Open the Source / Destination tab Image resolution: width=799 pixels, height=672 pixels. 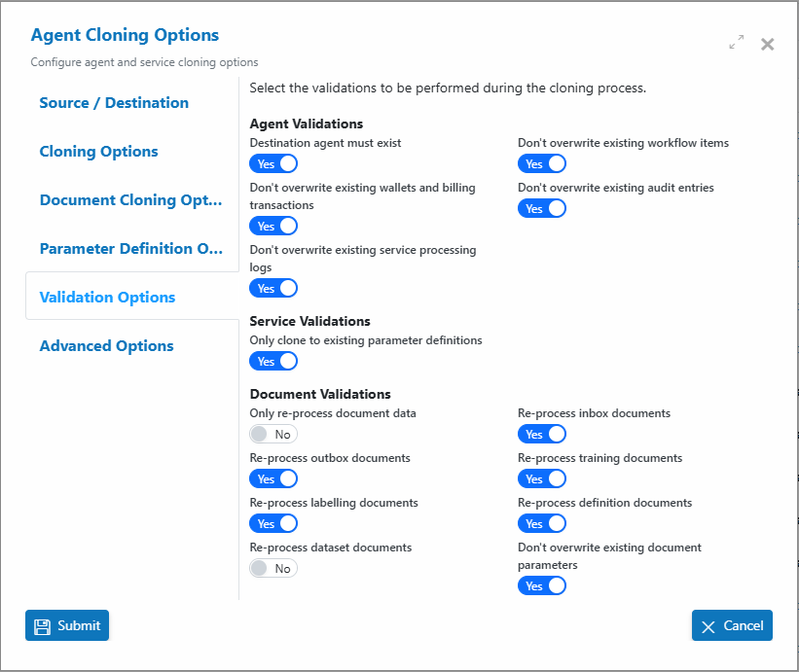(x=114, y=103)
